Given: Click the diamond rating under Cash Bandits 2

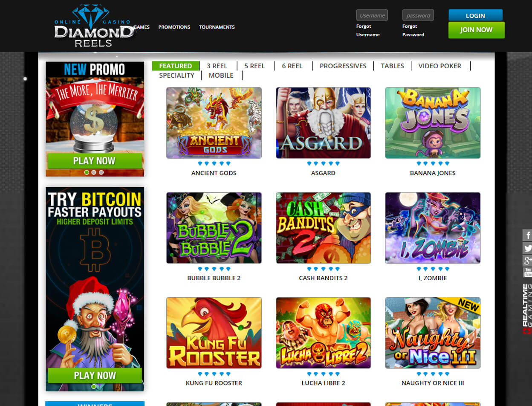Looking at the screenshot, I should tap(324, 269).
